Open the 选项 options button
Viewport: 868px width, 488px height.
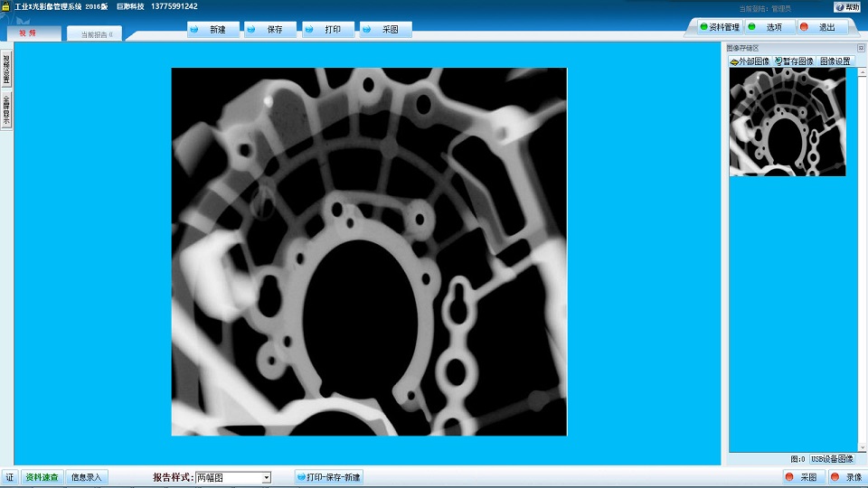click(x=769, y=27)
